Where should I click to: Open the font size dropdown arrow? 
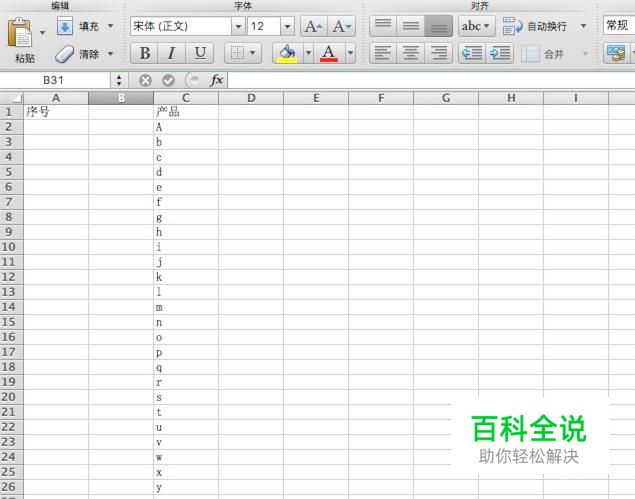click(287, 26)
